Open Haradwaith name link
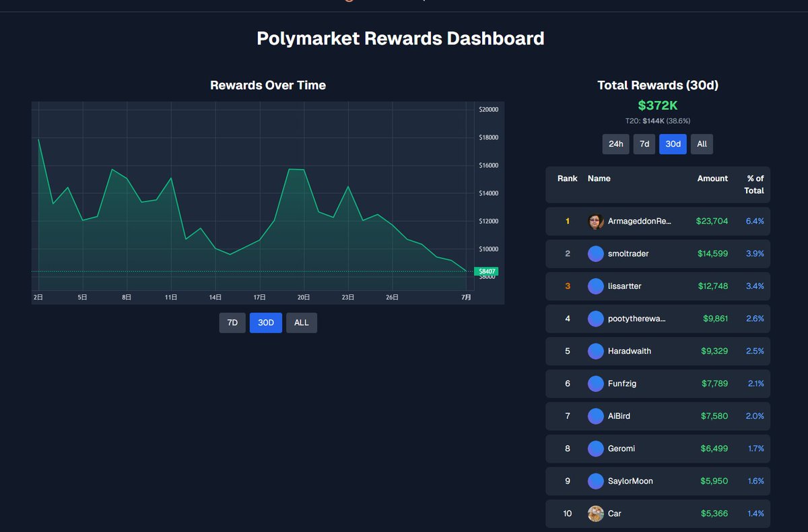The height and width of the screenshot is (532, 808). 630,351
